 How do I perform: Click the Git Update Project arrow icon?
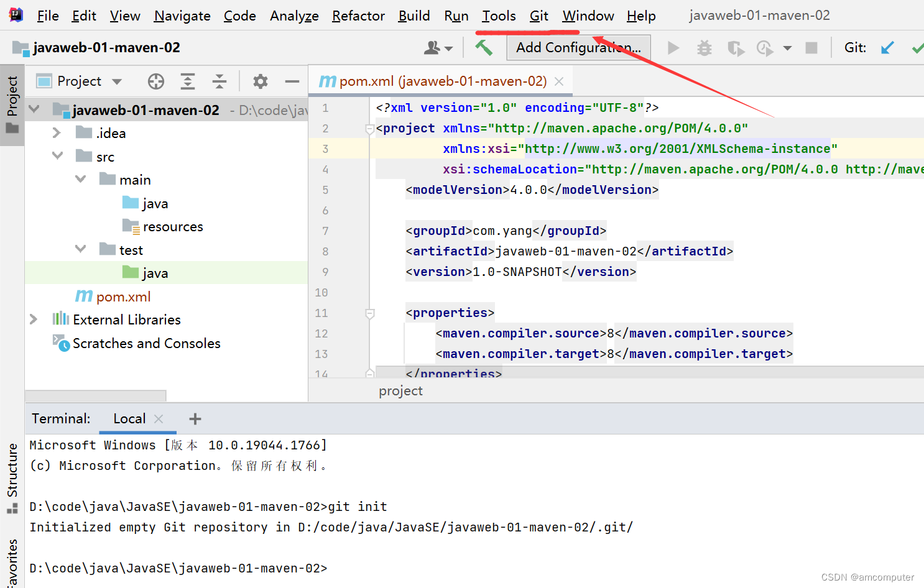[887, 47]
